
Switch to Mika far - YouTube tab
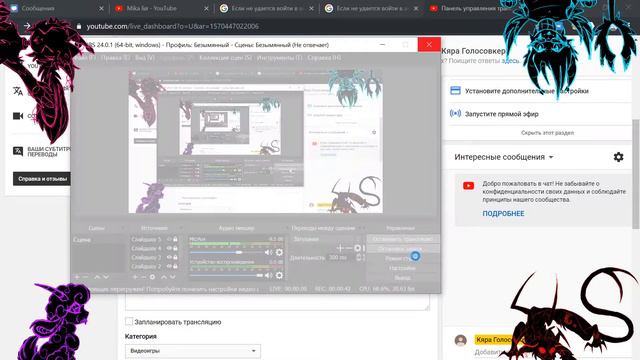[161, 8]
